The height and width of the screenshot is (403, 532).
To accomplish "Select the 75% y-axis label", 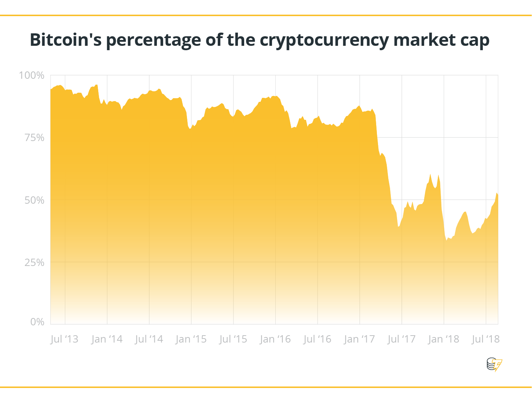I will [x=34, y=138].
